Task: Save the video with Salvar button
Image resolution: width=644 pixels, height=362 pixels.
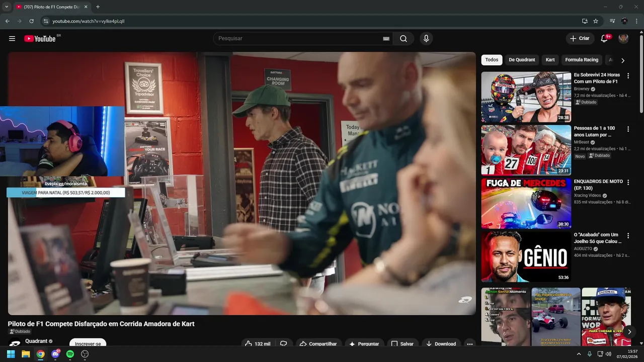Action: click(403, 344)
